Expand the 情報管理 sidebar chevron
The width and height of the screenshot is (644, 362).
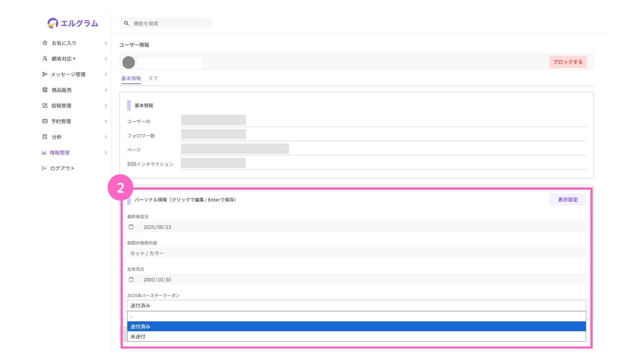coord(106,153)
